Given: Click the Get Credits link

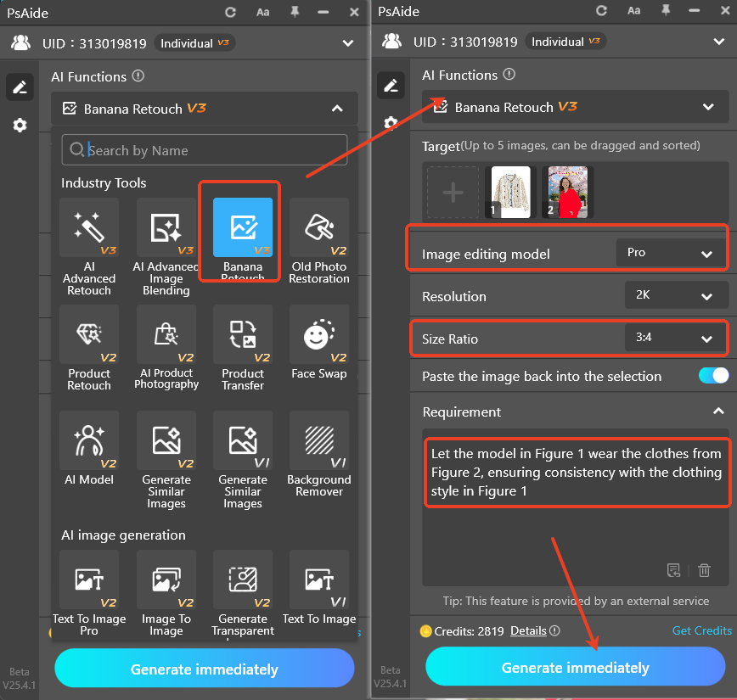Looking at the screenshot, I should pyautogui.click(x=702, y=630).
